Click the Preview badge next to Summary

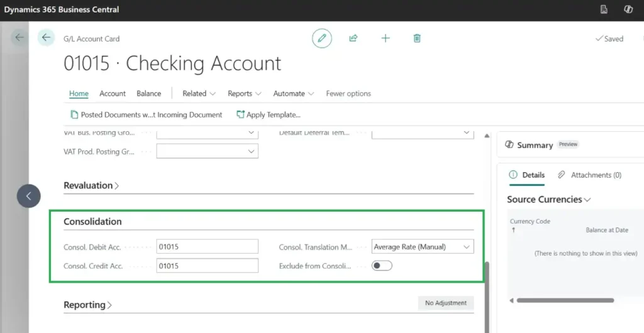568,145
